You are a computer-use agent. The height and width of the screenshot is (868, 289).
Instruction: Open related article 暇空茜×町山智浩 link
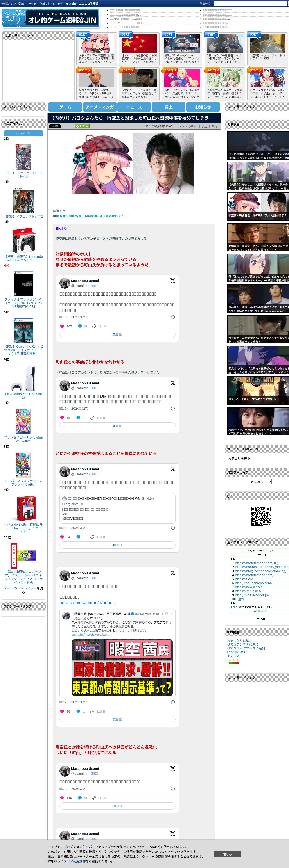click(92, 216)
